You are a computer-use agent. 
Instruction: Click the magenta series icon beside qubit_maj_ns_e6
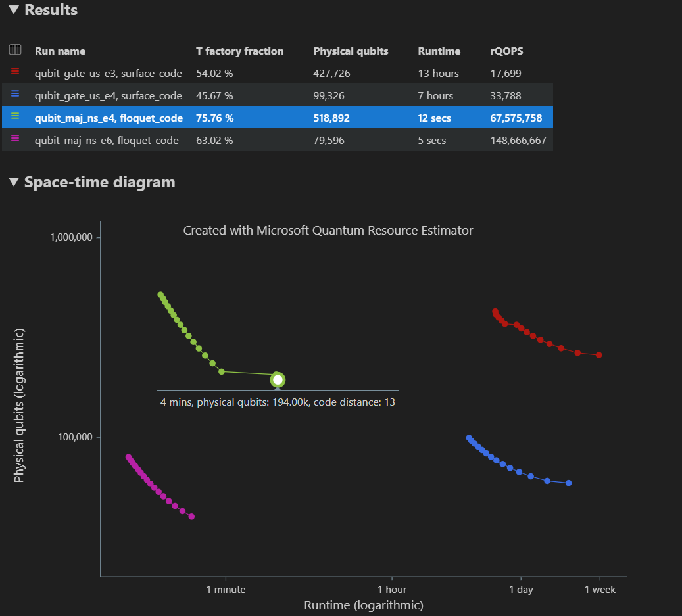pos(14,140)
